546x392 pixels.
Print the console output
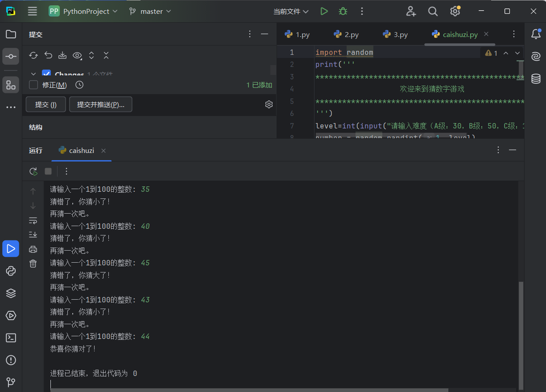coord(33,249)
